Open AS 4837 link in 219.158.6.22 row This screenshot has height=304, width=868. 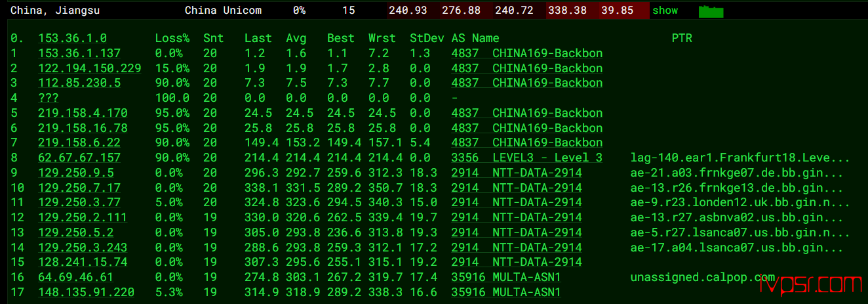527,142
